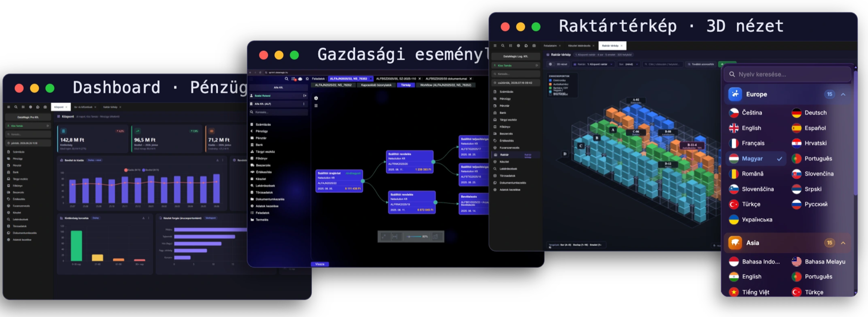Select English under Europe

[751, 128]
